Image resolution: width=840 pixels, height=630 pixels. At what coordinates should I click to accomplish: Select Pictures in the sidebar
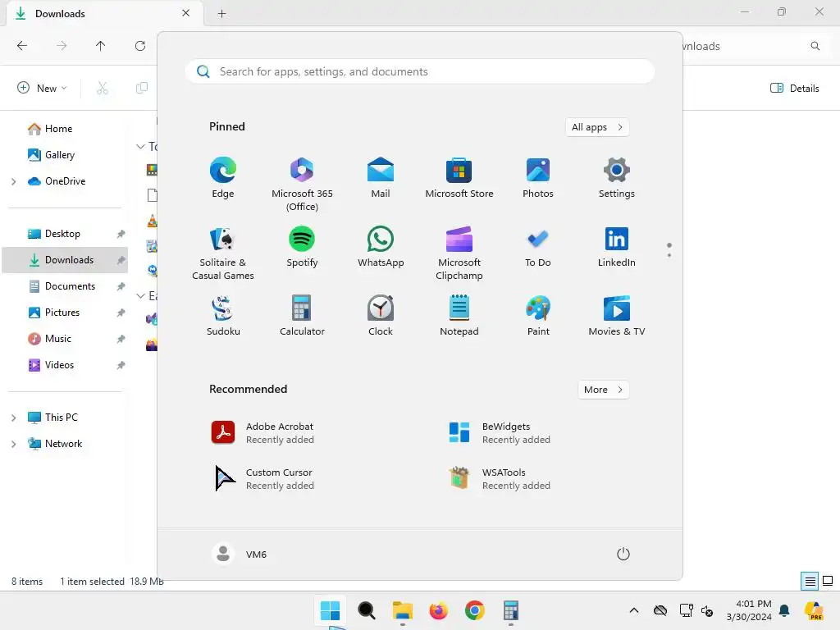point(64,313)
